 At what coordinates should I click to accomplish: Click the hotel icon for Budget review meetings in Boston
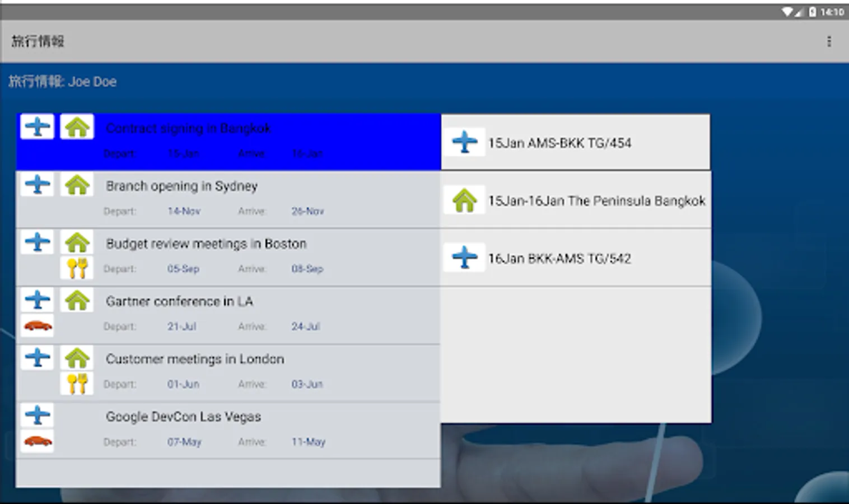(x=77, y=242)
